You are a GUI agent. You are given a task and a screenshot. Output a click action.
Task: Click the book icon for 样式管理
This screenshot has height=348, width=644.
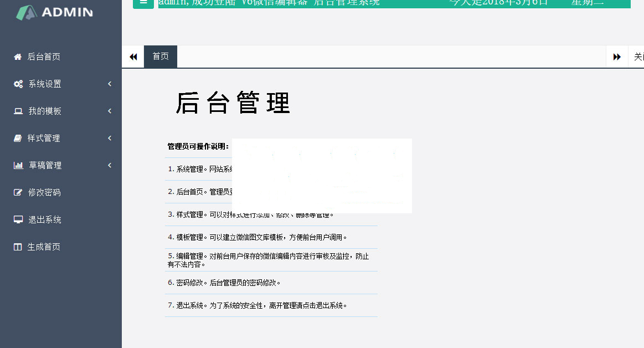pos(18,138)
